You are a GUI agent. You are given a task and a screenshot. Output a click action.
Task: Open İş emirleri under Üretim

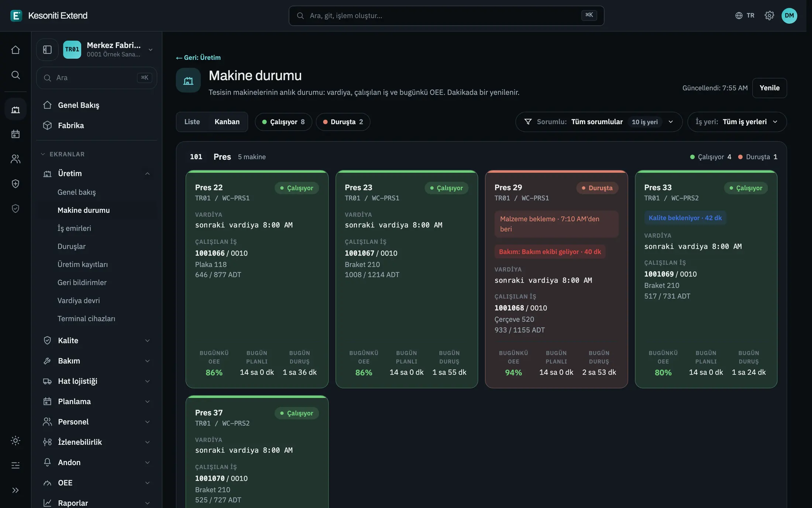(74, 228)
